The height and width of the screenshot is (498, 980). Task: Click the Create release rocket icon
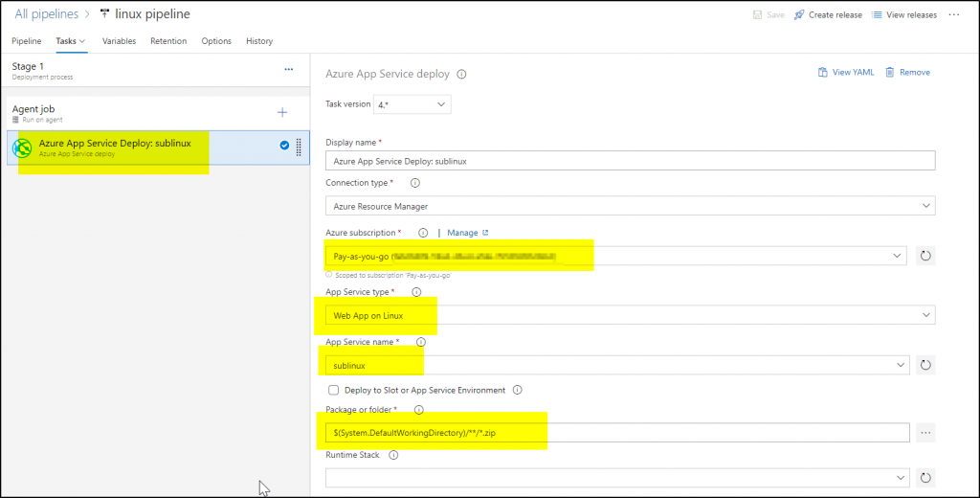(799, 14)
